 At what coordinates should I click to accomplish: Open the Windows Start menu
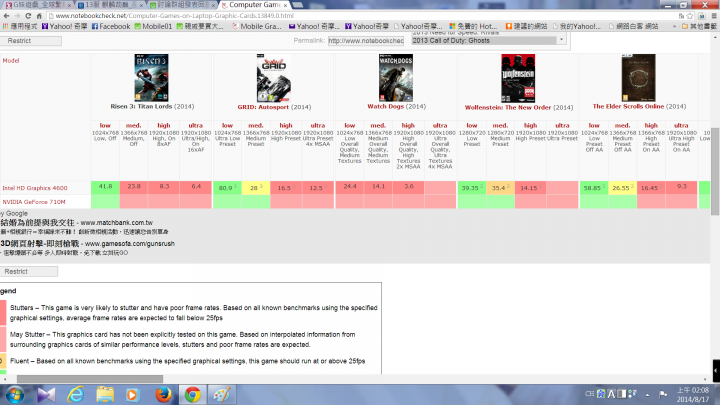pos(15,395)
